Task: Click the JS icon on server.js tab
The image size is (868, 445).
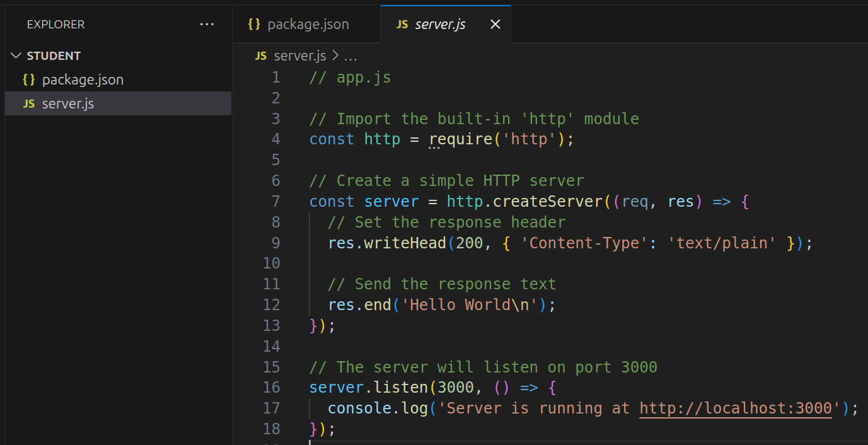Action: tap(402, 25)
